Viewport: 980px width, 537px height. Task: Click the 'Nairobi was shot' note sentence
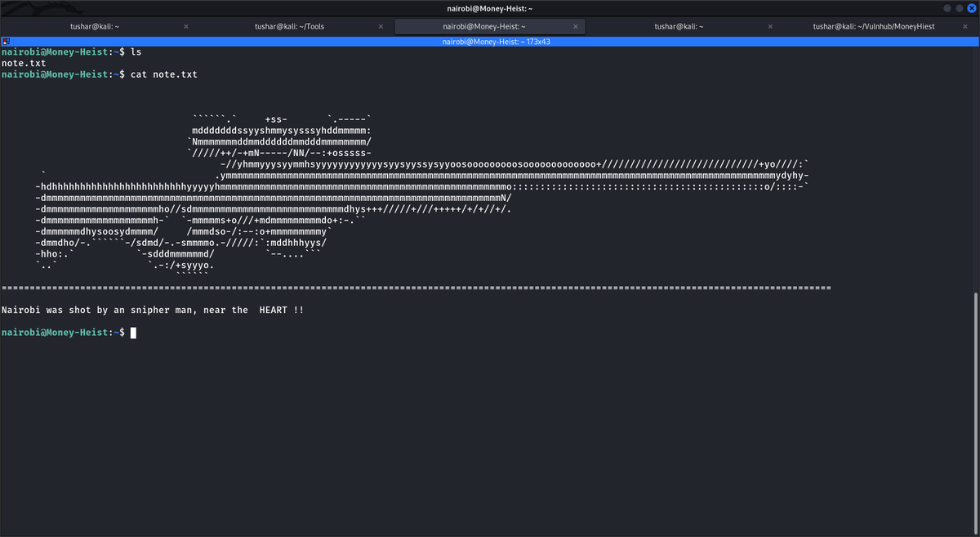click(x=152, y=310)
